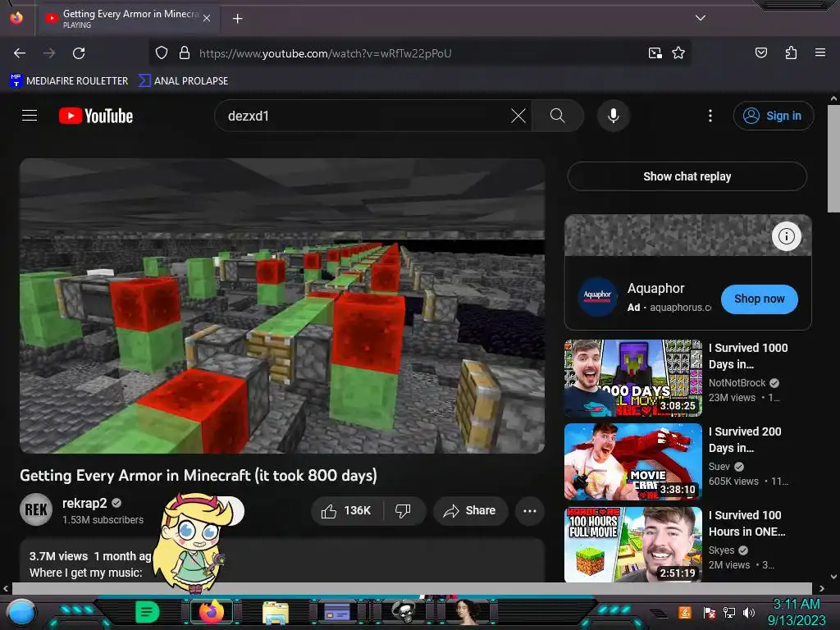Open the Action Center flag tray icon
This screenshot has width=840, height=630.
pyautogui.click(x=709, y=612)
